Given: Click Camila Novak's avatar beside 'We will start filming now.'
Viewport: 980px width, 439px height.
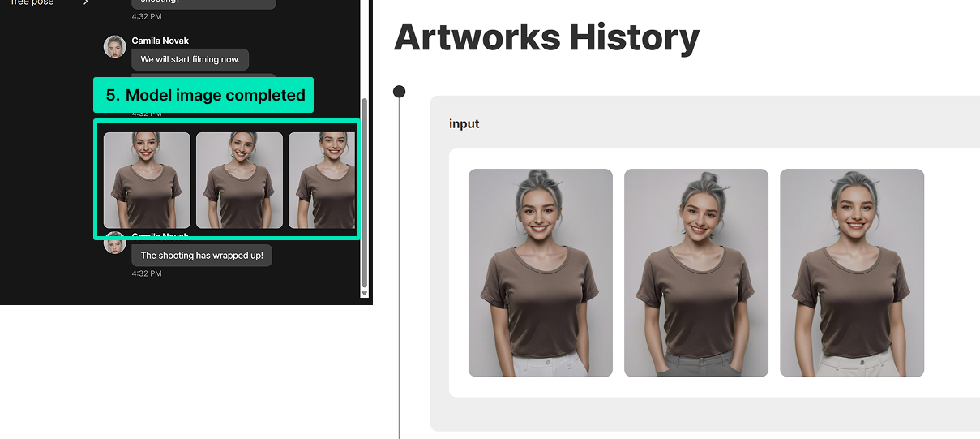Looking at the screenshot, I should pyautogui.click(x=115, y=46).
